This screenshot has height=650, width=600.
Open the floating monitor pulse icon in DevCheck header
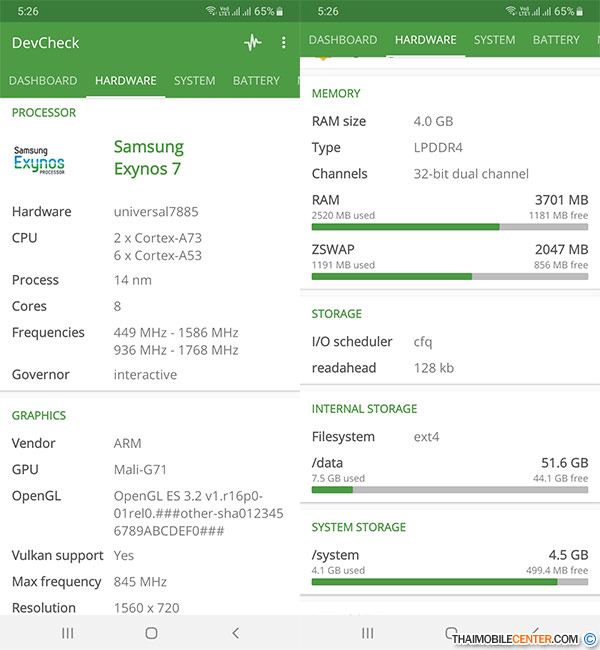252,43
